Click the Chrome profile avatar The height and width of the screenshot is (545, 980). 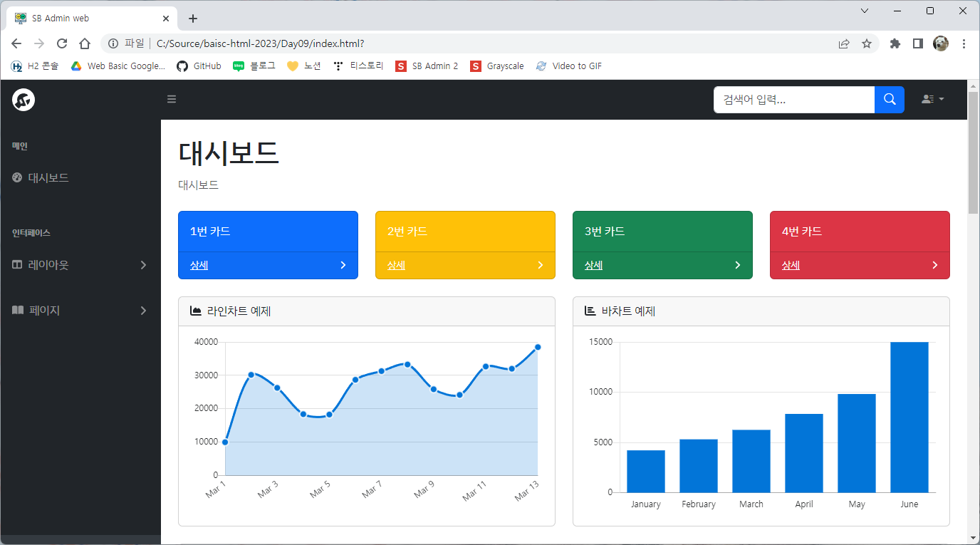(x=941, y=43)
